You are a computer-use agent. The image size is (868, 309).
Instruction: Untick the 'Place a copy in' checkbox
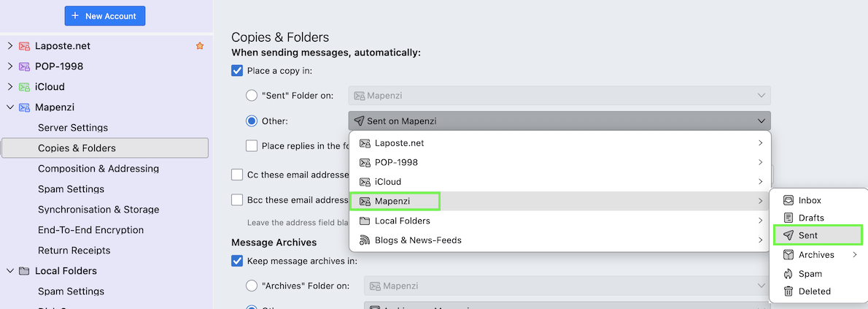(237, 71)
